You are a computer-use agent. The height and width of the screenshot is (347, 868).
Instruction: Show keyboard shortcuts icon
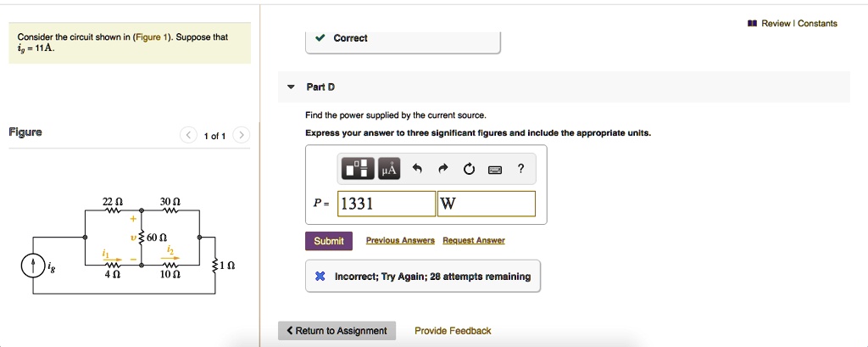tap(495, 169)
